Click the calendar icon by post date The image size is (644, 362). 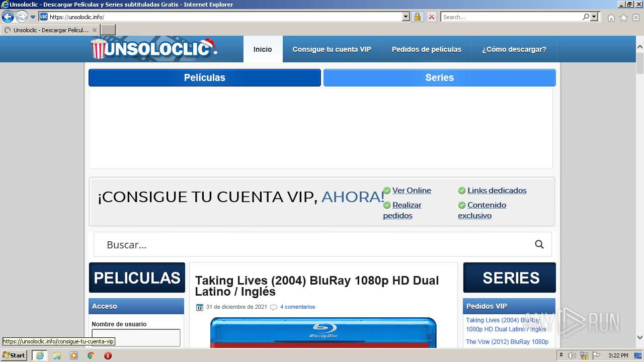tap(200, 307)
